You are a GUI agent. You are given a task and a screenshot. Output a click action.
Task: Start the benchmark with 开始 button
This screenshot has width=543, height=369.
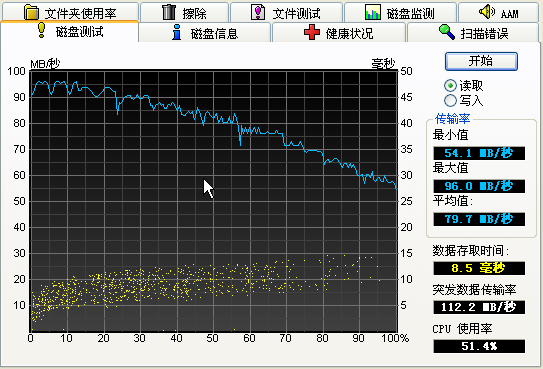481,61
